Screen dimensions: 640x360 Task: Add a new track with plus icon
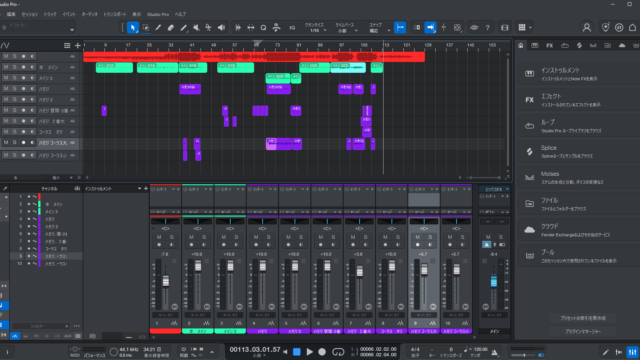78,45
